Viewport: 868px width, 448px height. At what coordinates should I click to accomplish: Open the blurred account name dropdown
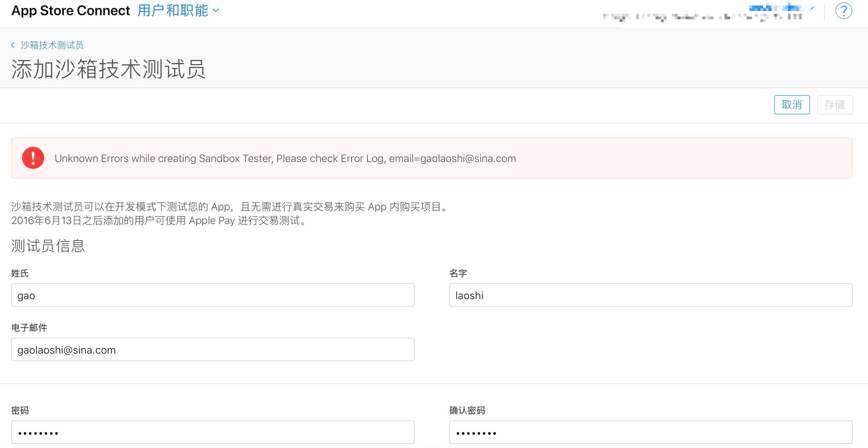point(776,8)
